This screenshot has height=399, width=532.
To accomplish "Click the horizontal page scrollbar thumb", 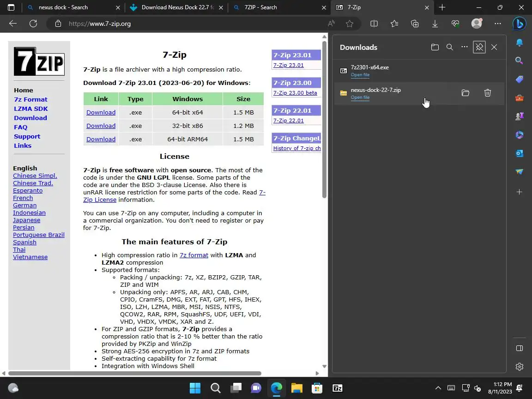I will pyautogui.click(x=135, y=373).
